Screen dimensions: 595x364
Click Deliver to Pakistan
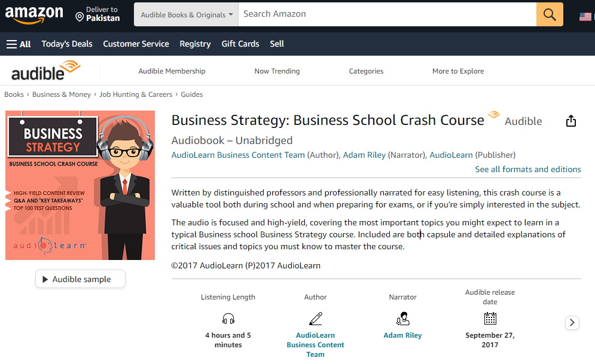[x=98, y=14]
